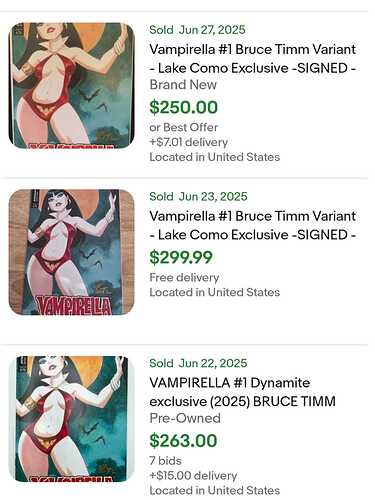Click the Sold Jun 23, 2025 label
Screen dimensions: 375x500
coord(198,196)
